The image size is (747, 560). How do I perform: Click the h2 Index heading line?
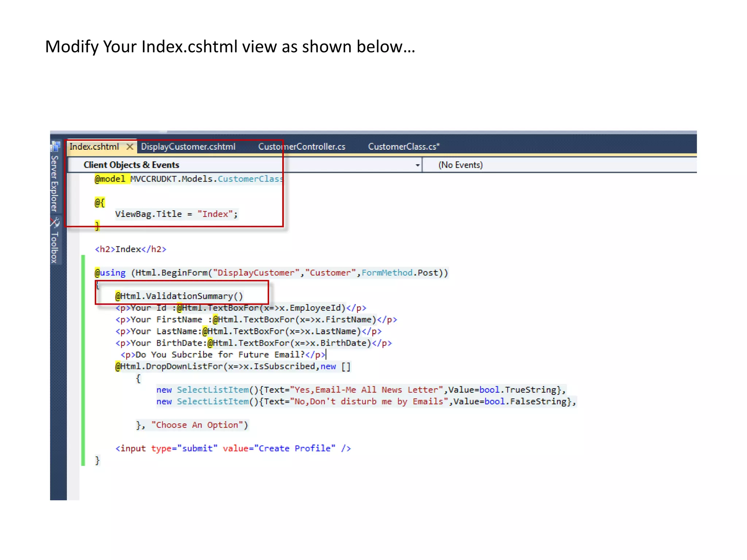[130, 249]
